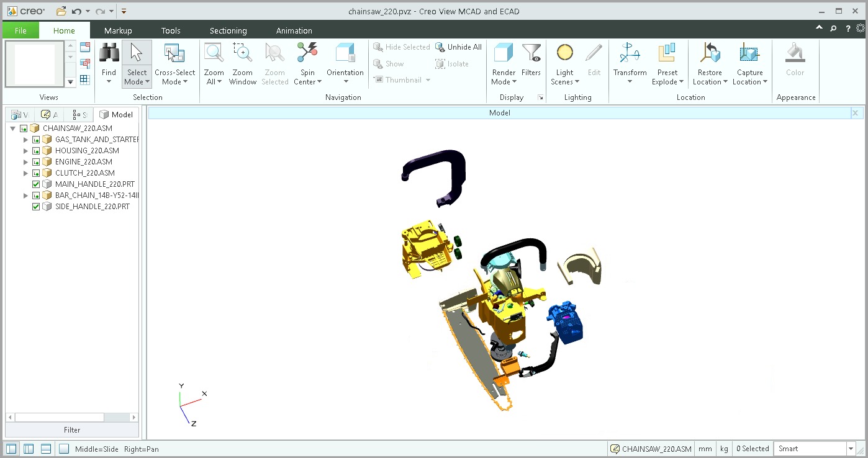Click the open file folder icon
The image size is (868, 458).
tap(61, 11)
